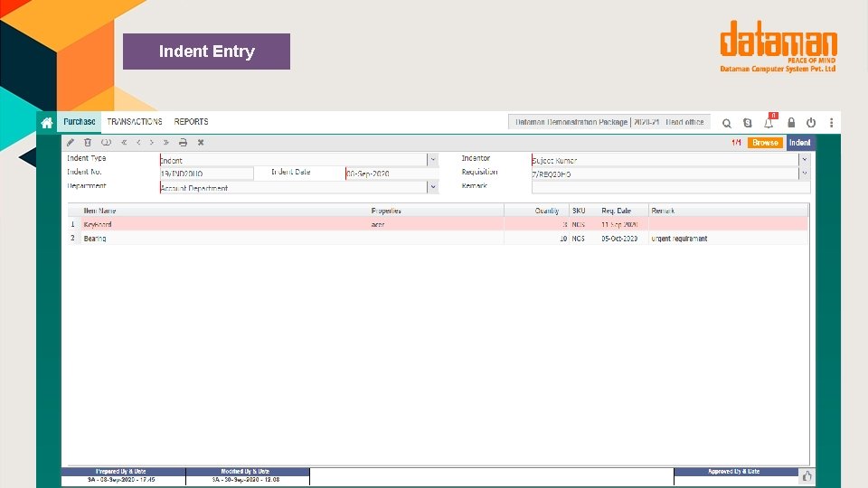Screen dimensions: 868x488
Task: Go to the Home icon
Action: point(47,122)
